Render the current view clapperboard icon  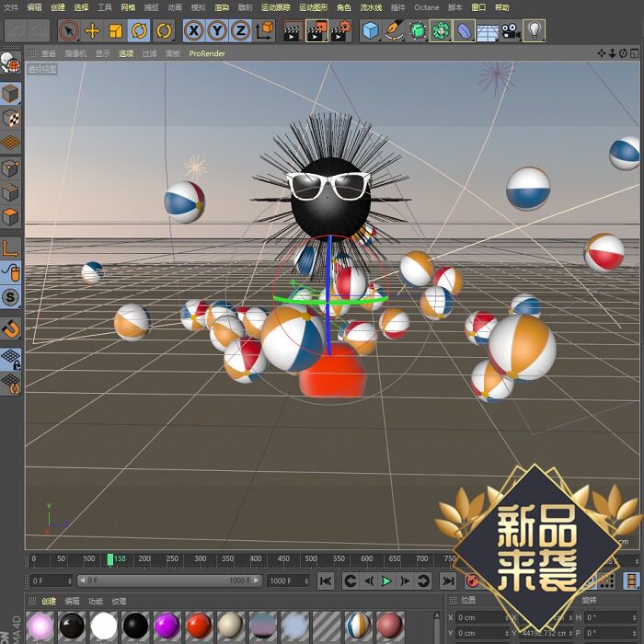pyautogui.click(x=293, y=30)
